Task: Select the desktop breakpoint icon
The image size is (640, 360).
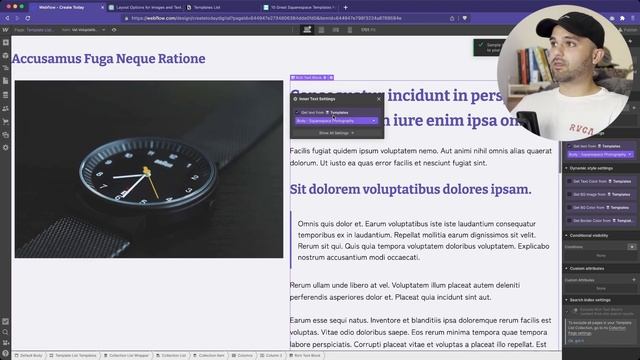Action: [x=307, y=30]
